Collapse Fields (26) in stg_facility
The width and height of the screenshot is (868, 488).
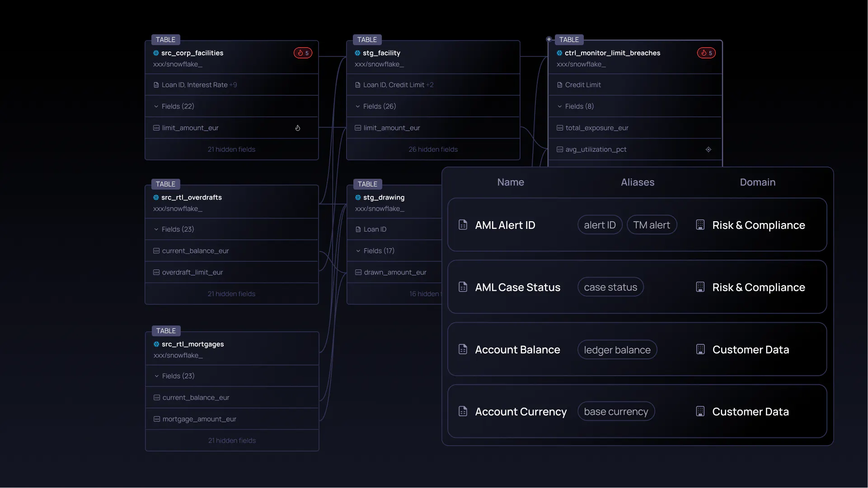click(358, 107)
